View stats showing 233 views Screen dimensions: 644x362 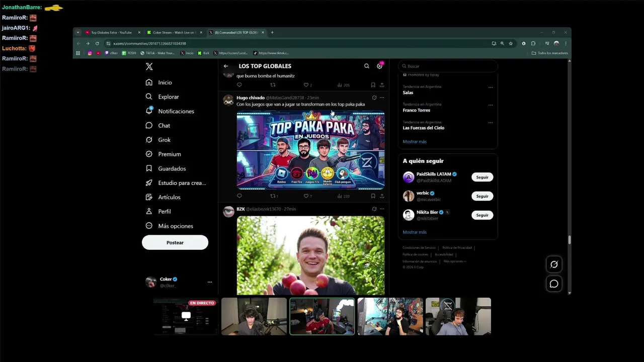coord(343,196)
